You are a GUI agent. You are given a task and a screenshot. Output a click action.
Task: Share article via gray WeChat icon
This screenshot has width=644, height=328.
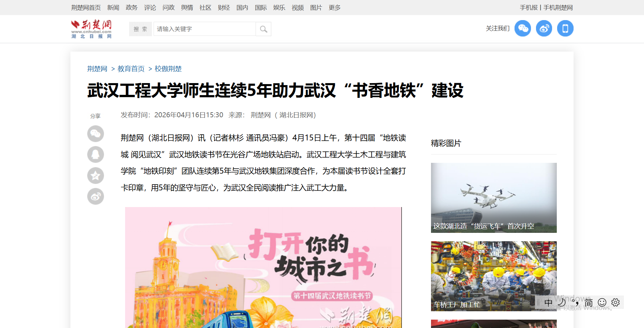(x=96, y=134)
